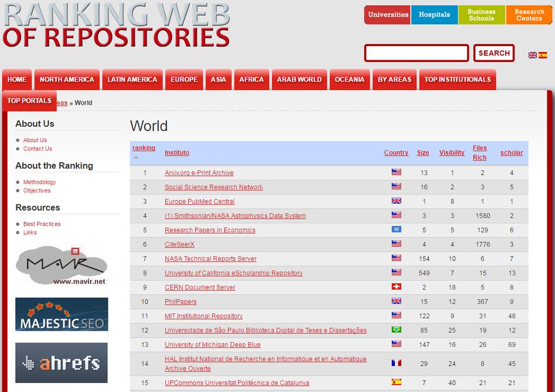The height and width of the screenshot is (392, 555).
Task: Go to HOME in the navigation bar
Action: 17,80
